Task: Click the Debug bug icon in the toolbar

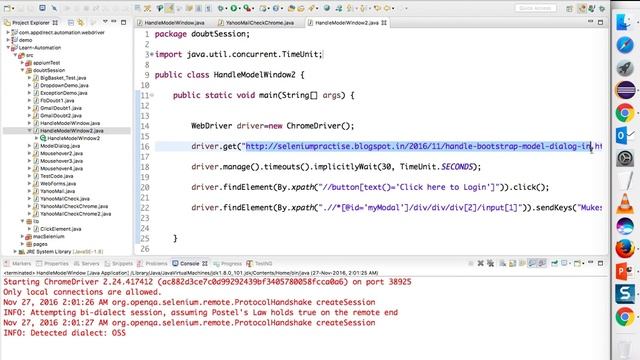Action: (x=221, y=8)
